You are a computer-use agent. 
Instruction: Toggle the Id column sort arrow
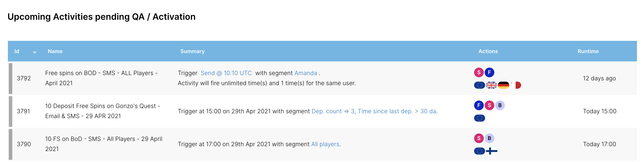34,52
